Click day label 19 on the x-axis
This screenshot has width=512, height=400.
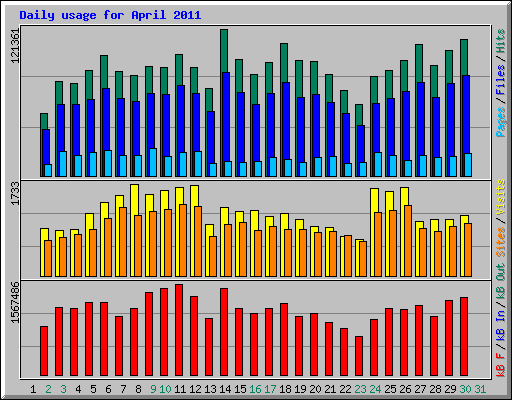coord(300,389)
